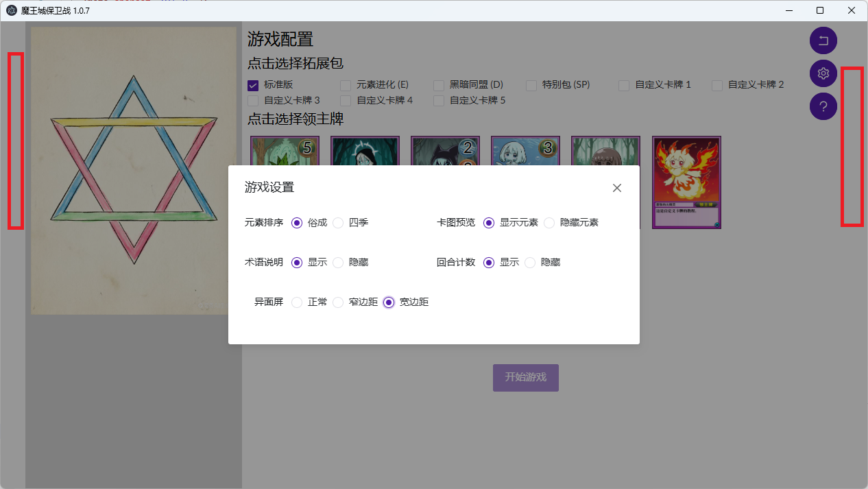Choose 显示元素 for 卡图预览

click(489, 222)
